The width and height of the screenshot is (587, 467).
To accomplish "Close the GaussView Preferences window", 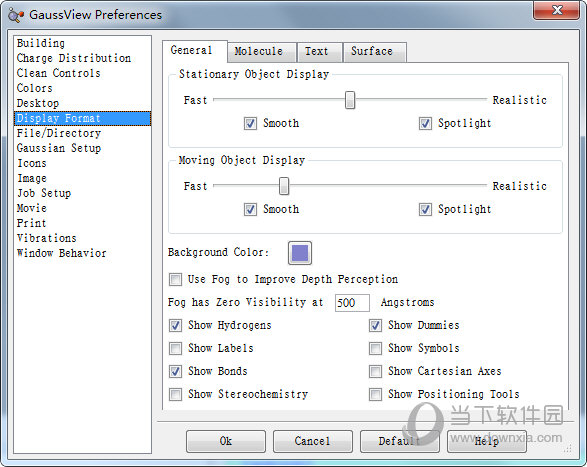I will [556, 10].
